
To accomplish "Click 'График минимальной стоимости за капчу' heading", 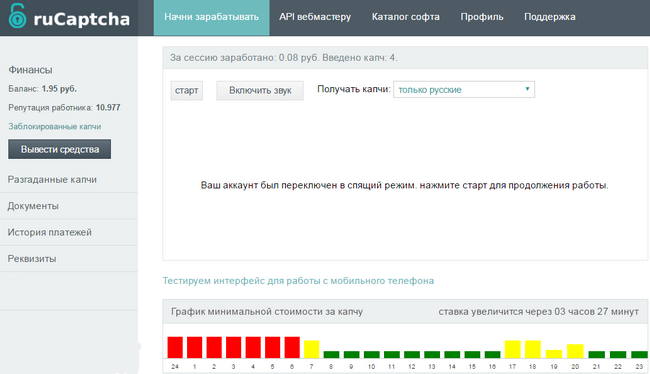I will [x=267, y=312].
